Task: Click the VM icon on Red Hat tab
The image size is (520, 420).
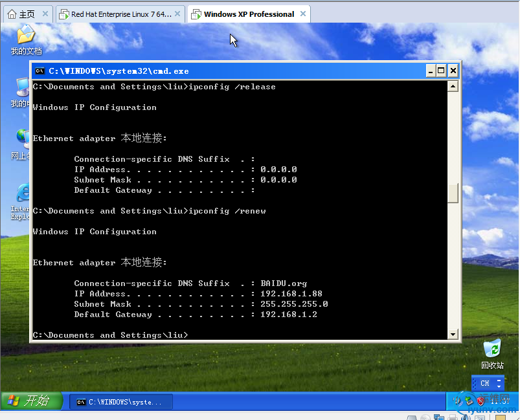Action: (63, 14)
